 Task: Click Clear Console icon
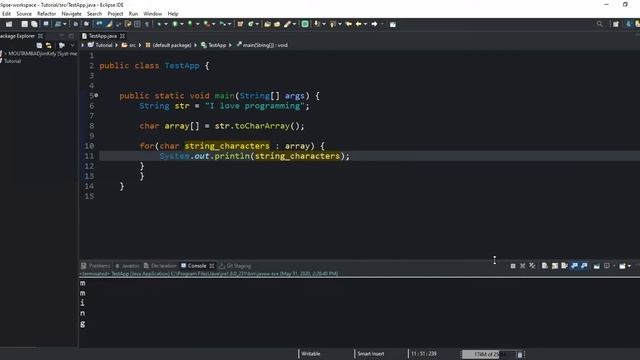tap(544, 266)
